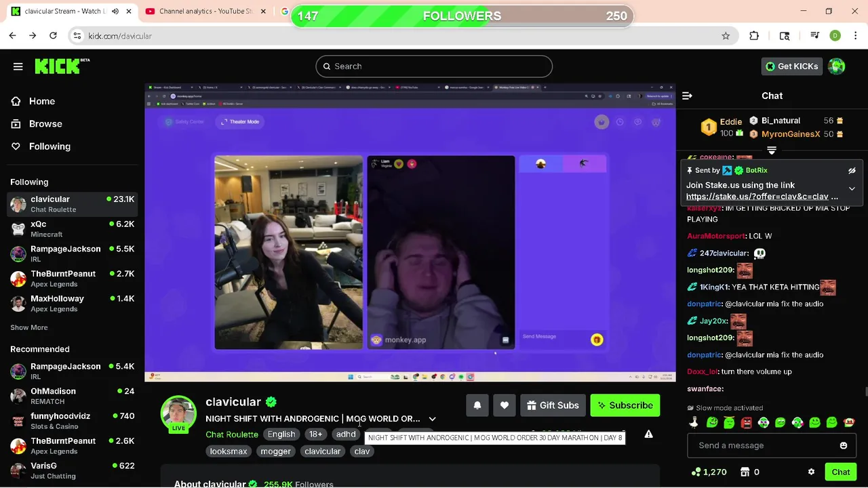The height and width of the screenshot is (488, 868).
Task: Click Show More under Following
Action: 28,327
